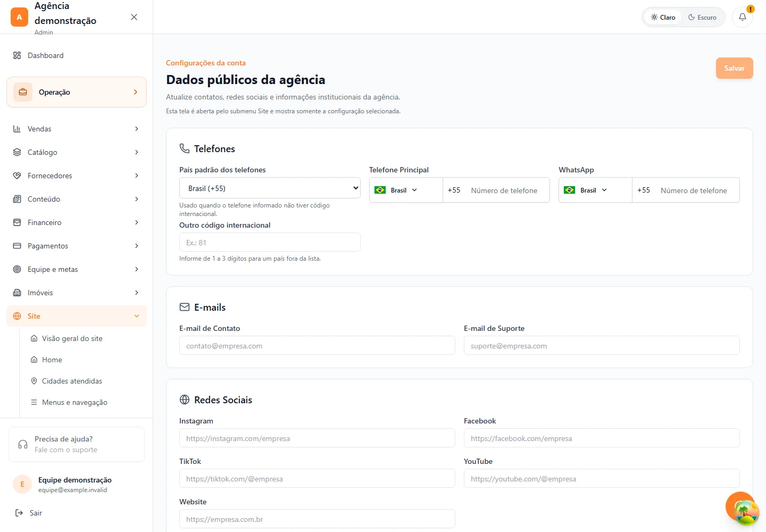This screenshot has height=532, width=766.
Task: Click the Outro código internacional field
Action: tap(270, 242)
